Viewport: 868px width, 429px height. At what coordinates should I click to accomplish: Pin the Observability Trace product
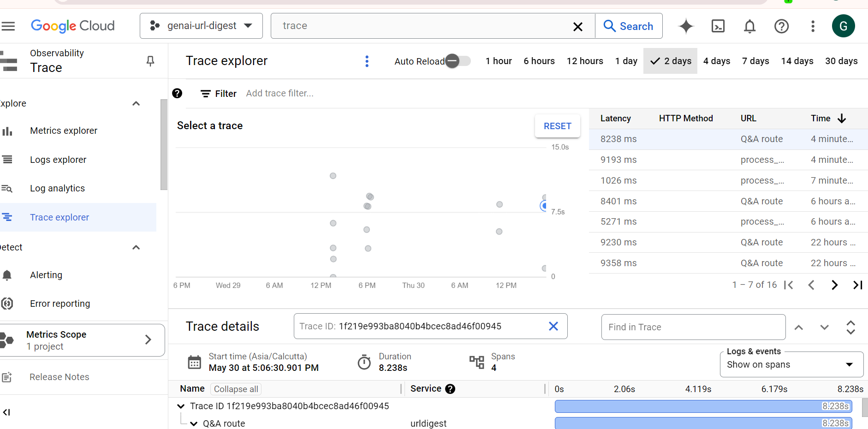click(150, 61)
